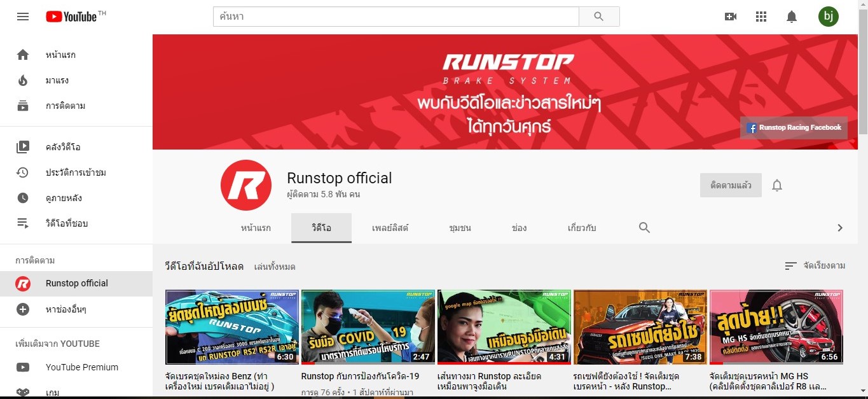868x399 pixels.
Task: Open the MG HS video thumbnail 6:56
Action: pos(776,327)
